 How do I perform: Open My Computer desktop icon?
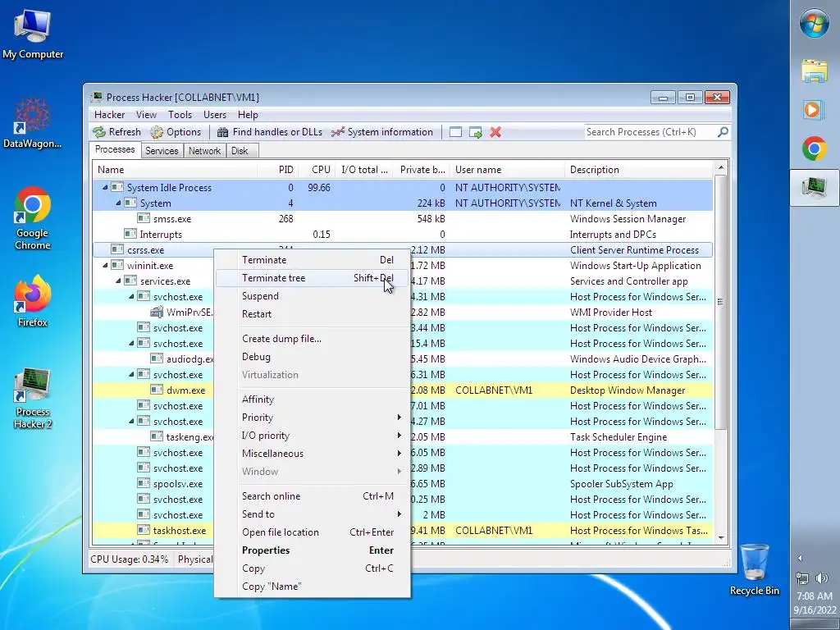click(x=33, y=34)
